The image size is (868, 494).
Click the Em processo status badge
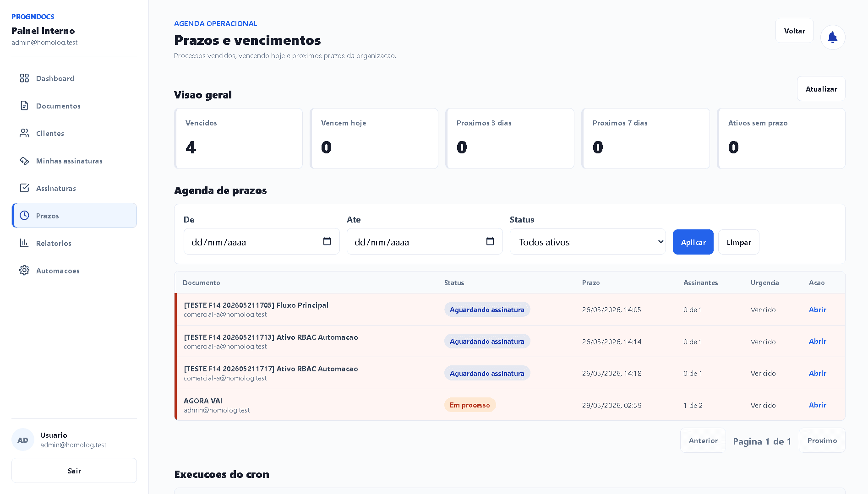click(x=469, y=405)
